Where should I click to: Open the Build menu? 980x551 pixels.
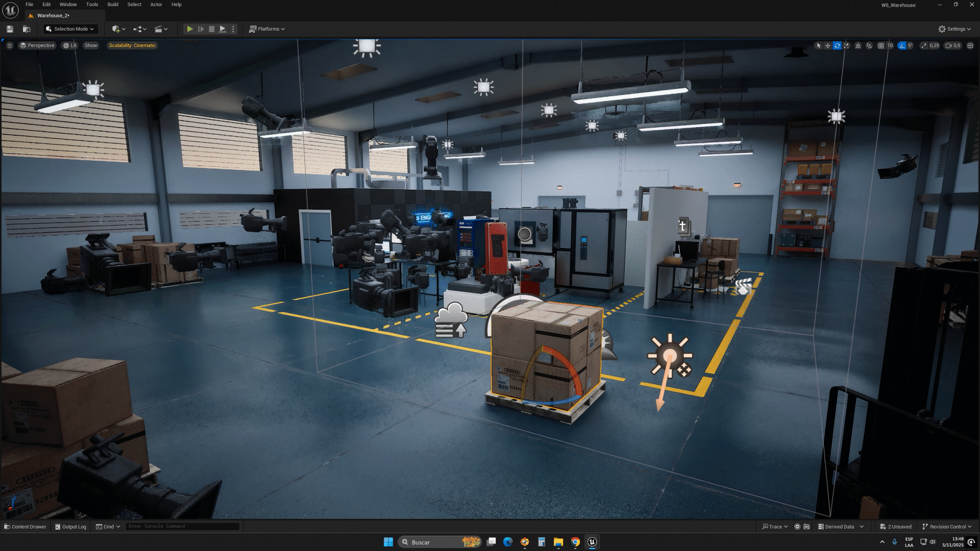point(113,5)
